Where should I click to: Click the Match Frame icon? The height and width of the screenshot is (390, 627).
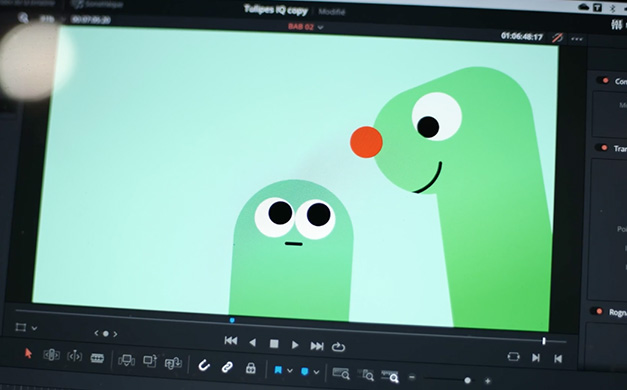tap(513, 356)
